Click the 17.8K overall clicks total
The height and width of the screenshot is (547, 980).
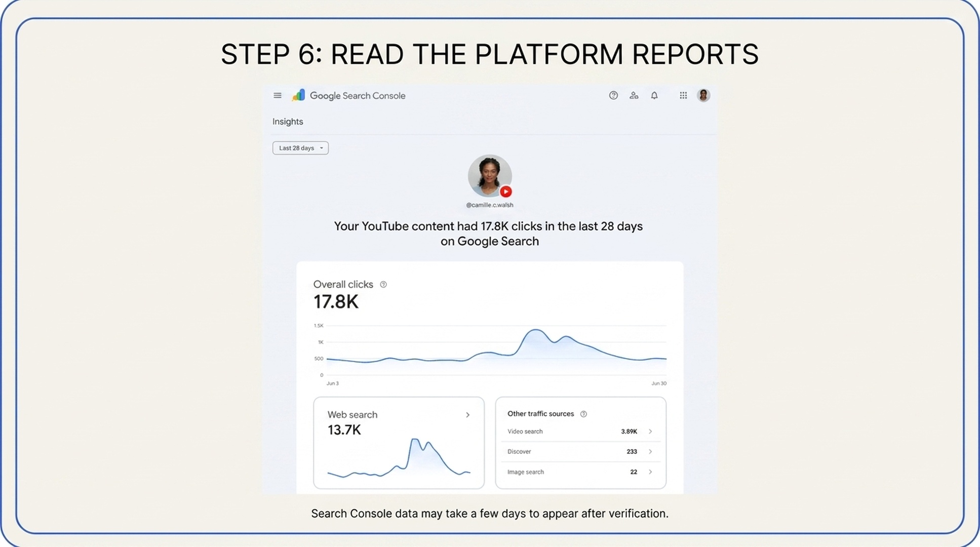[x=336, y=302]
